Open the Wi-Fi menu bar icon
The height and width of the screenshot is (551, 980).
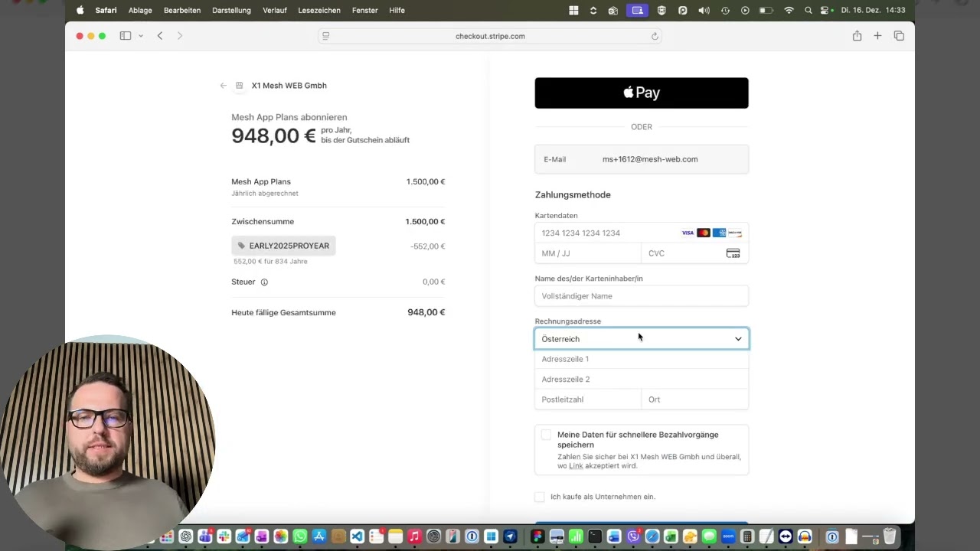[789, 11]
